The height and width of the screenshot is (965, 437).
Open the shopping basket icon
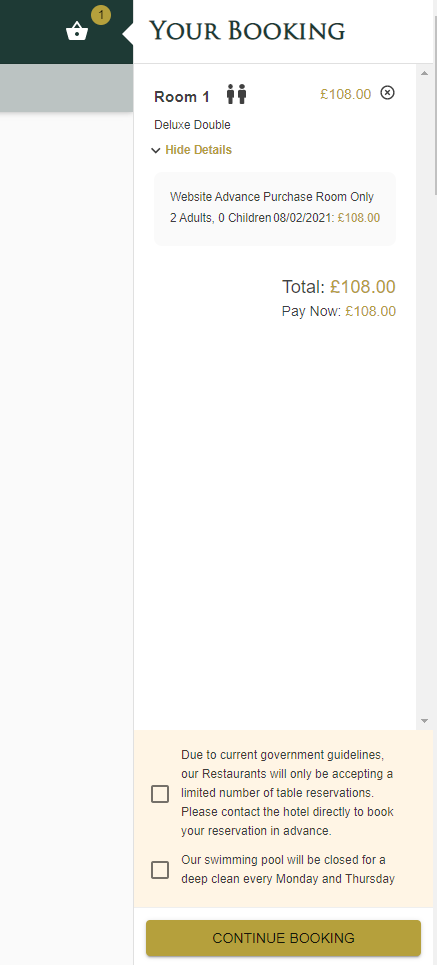coord(77,31)
